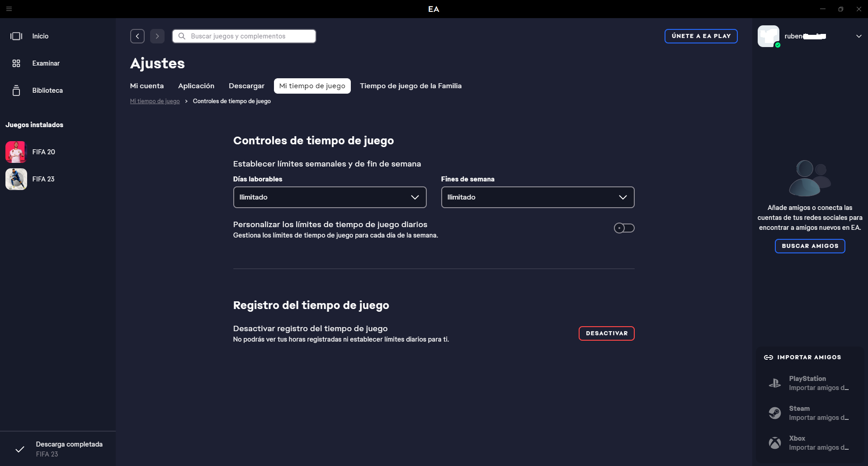The width and height of the screenshot is (868, 466).
Task: Click the Biblioteca library icon
Action: [16, 90]
